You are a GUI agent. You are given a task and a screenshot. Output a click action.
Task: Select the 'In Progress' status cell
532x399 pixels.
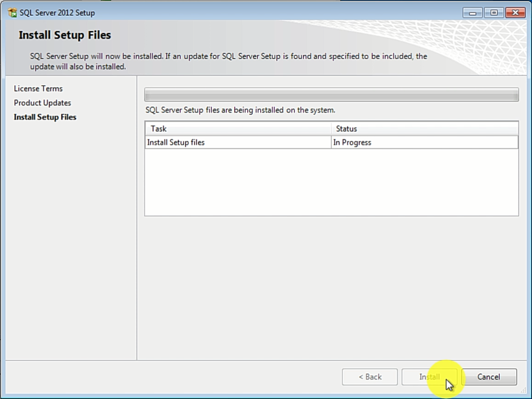[425, 142]
